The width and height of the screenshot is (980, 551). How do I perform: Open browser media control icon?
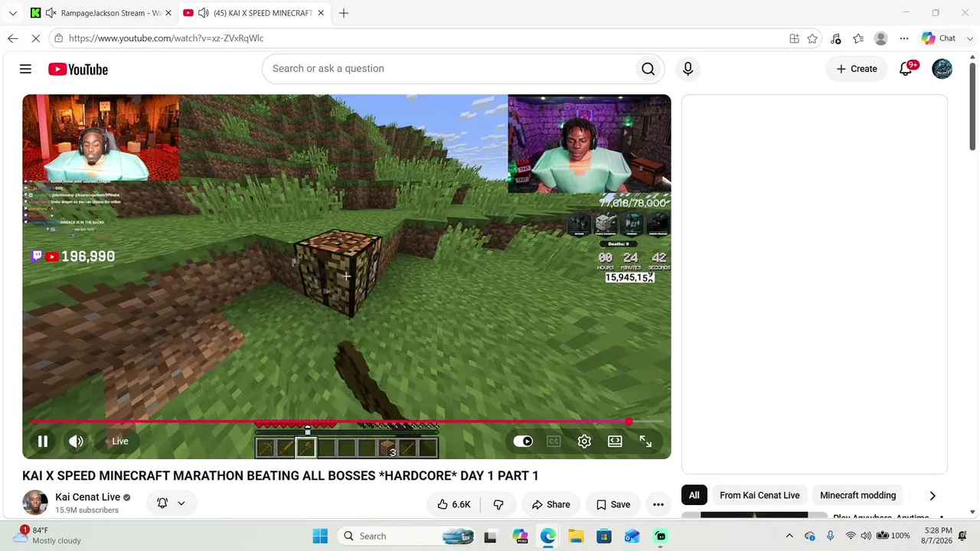(x=835, y=38)
